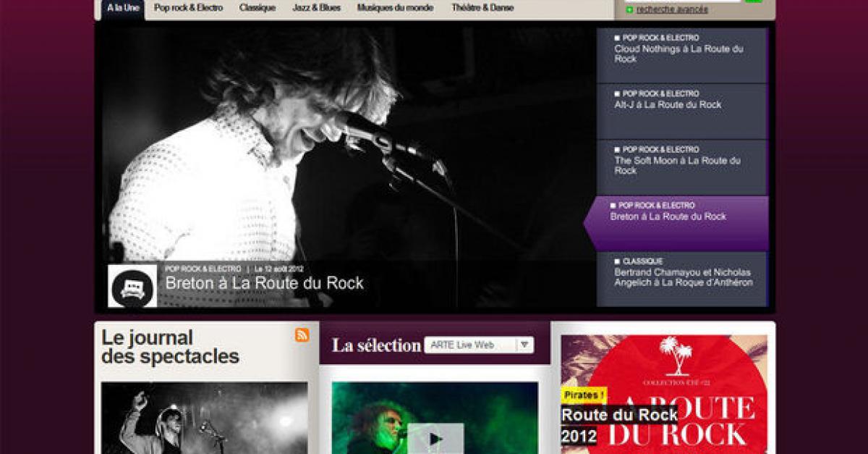Click the Le 12 août 2012 date
The image size is (868, 454).
279,268
